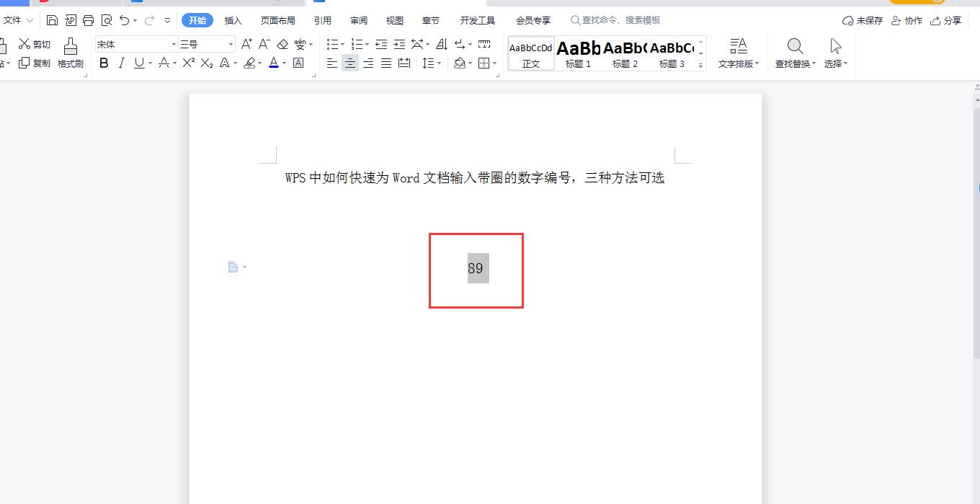Click the Print icon in quick access toolbar

88,20
